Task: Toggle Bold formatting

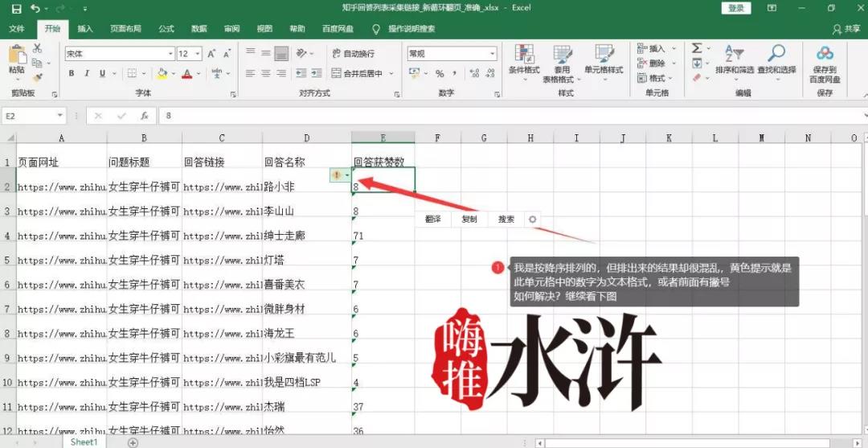Action: 72,73
